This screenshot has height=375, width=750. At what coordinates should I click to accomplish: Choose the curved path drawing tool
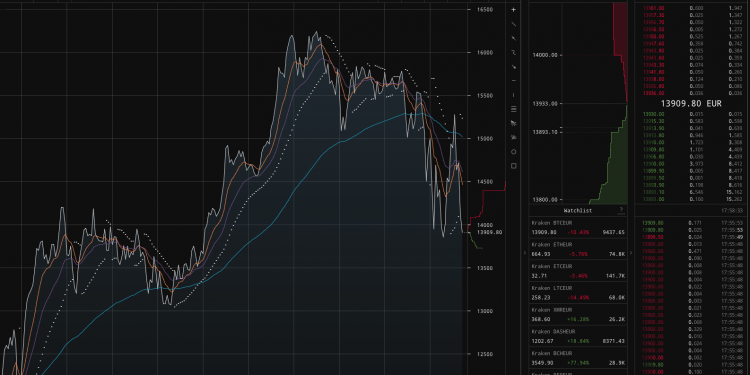(514, 52)
